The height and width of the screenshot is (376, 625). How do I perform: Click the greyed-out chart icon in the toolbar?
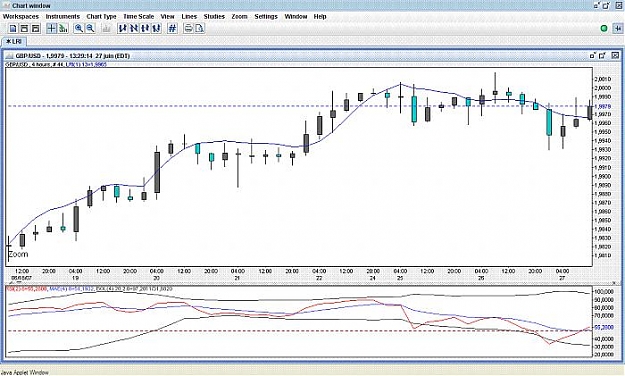click(x=106, y=28)
